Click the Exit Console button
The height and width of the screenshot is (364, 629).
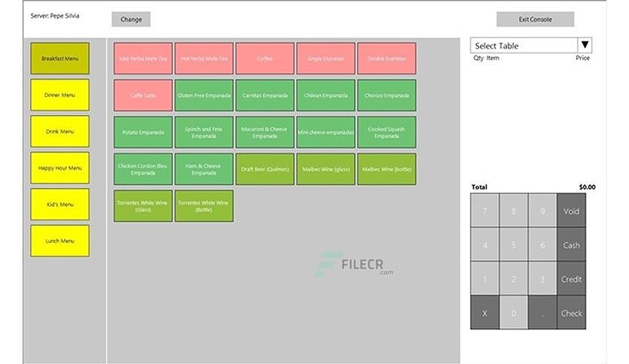(x=535, y=20)
